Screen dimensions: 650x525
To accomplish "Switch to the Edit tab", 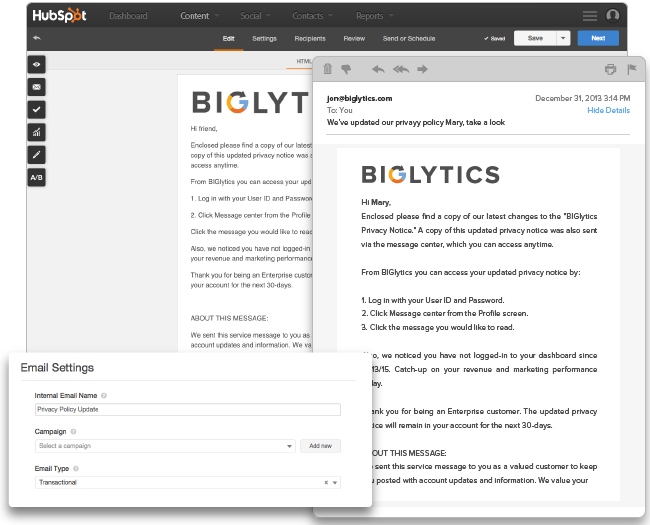I will pos(228,39).
